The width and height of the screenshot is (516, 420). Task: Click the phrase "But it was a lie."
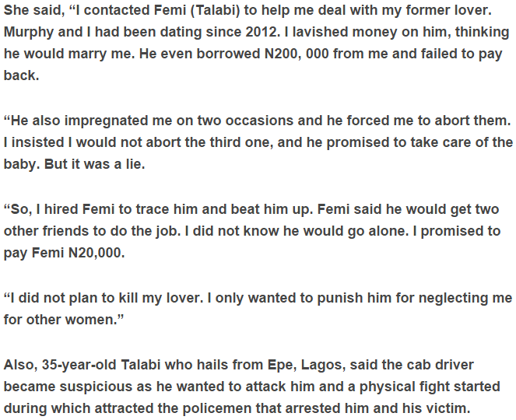[x=94, y=164]
